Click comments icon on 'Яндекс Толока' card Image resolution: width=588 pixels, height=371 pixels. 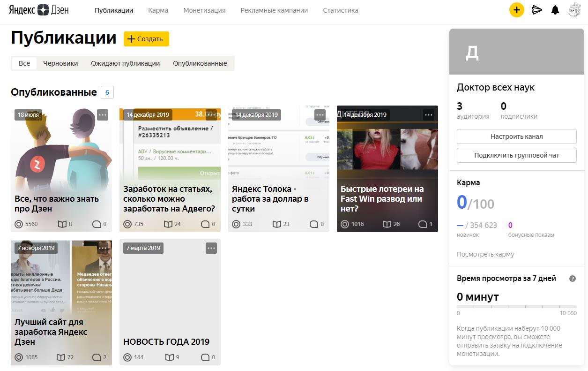pos(314,224)
